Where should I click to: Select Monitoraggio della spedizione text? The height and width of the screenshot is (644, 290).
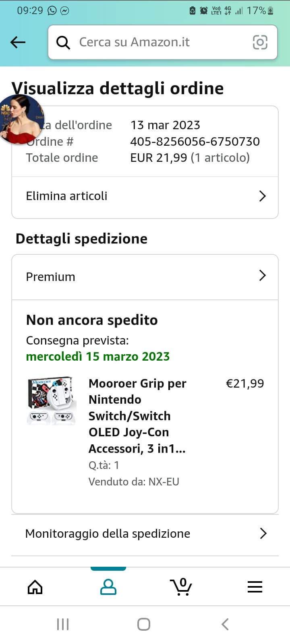coord(108,534)
